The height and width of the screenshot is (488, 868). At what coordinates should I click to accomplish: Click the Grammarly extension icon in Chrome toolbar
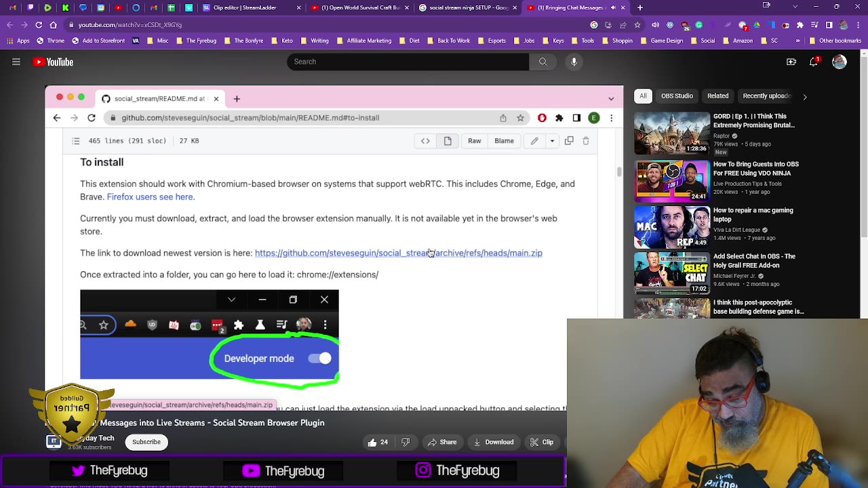(x=699, y=25)
